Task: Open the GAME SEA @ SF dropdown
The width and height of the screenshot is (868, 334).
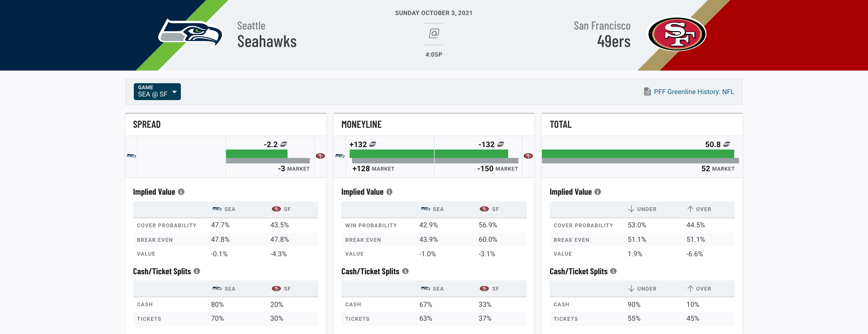Action: (x=157, y=91)
